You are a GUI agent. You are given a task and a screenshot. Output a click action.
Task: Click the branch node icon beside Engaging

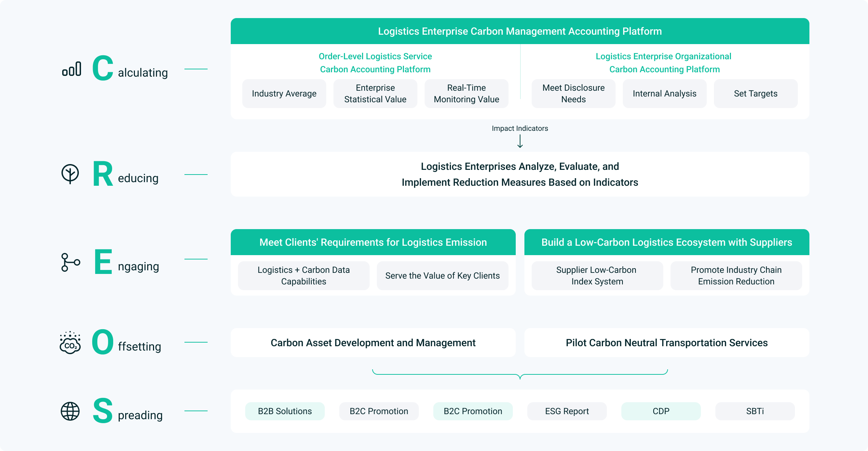tap(71, 262)
